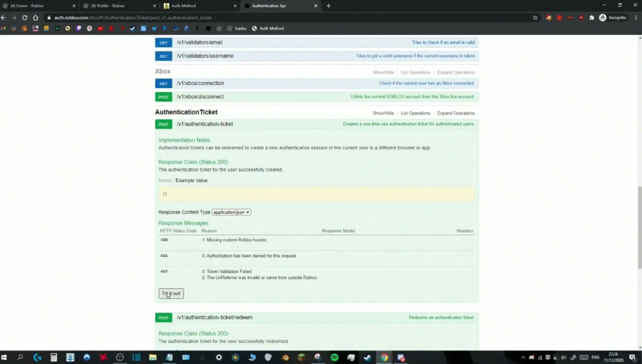Click Expand Operations for AuthenticationTicket

(x=456, y=113)
